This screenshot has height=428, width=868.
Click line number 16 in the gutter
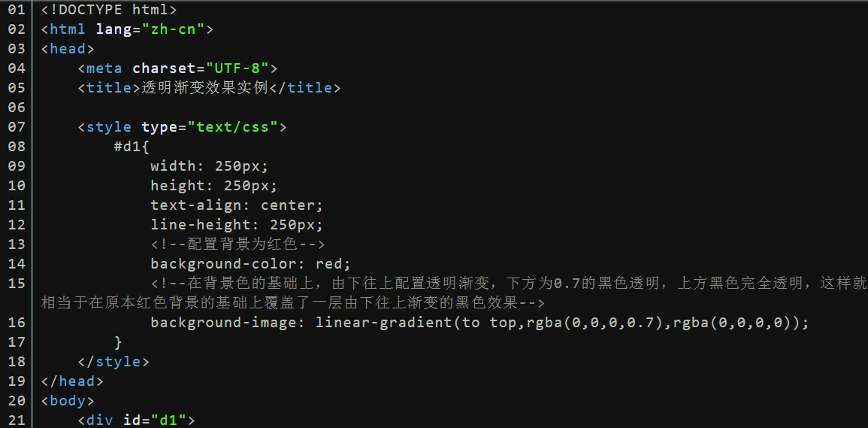pos(17,323)
